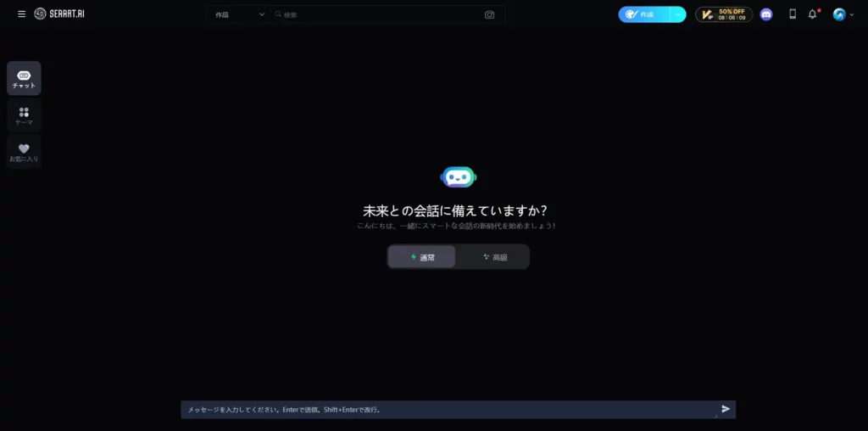Click the mobile phone icon
Screen dimensions: 868x431
click(x=793, y=14)
